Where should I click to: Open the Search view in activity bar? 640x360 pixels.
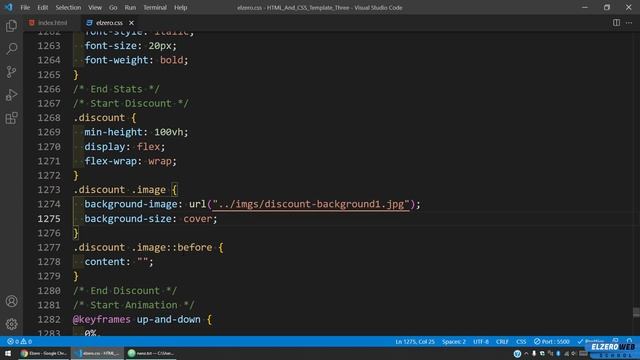tap(11, 49)
